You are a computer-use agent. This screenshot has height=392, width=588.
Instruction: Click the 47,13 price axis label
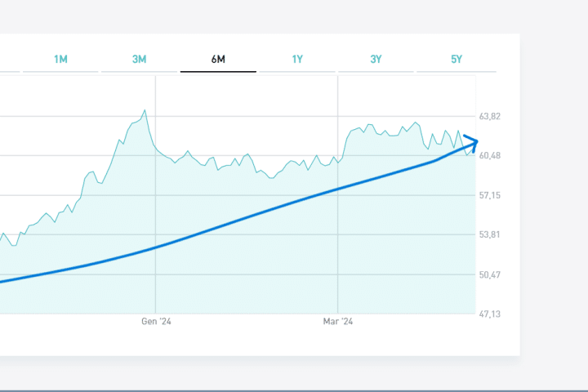490,314
